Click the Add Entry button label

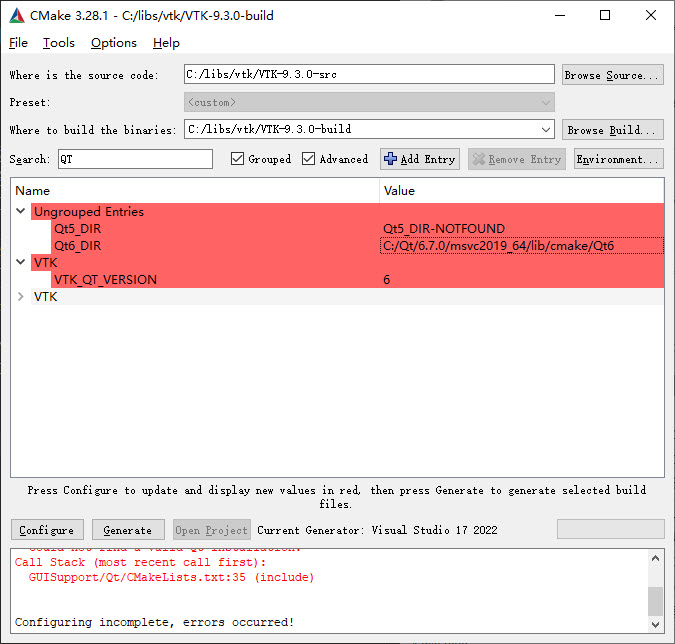427,159
